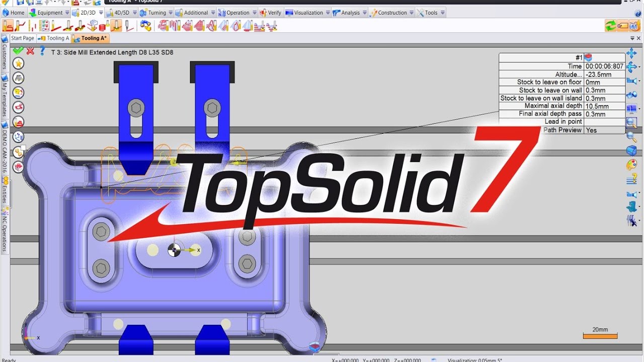Click the highlighted side milling tool icon
Screen dimensions: 644x362
click(116, 25)
